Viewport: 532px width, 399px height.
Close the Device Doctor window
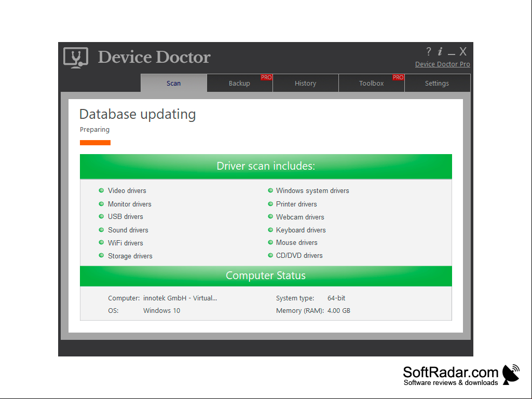pos(463,51)
